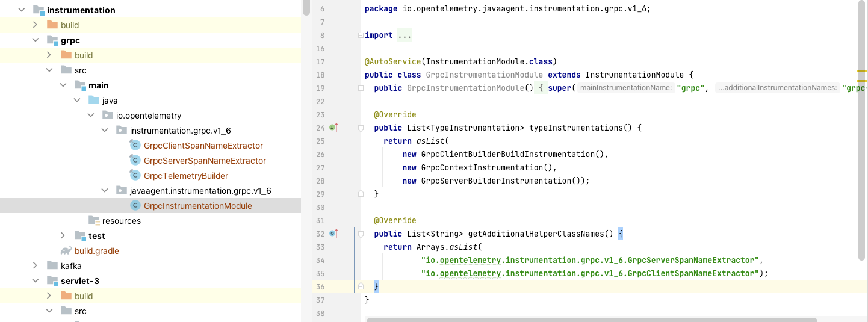Click mainInstrumentationName parameter hint
Screen dimensions: 868x322
point(625,88)
